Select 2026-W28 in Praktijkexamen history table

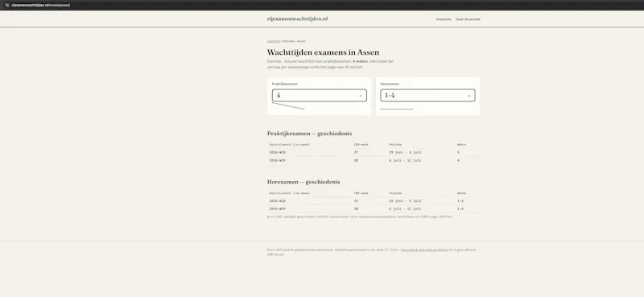[277, 152]
